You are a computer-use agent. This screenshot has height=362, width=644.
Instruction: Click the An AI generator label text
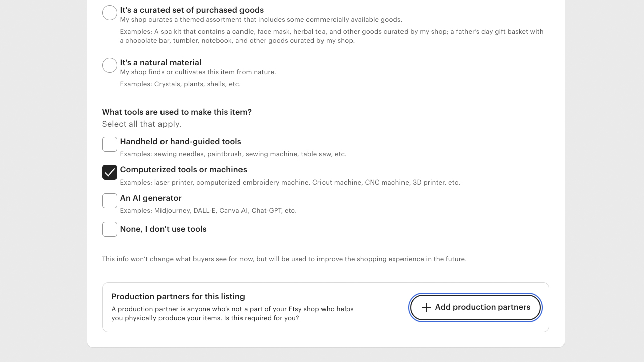click(150, 198)
